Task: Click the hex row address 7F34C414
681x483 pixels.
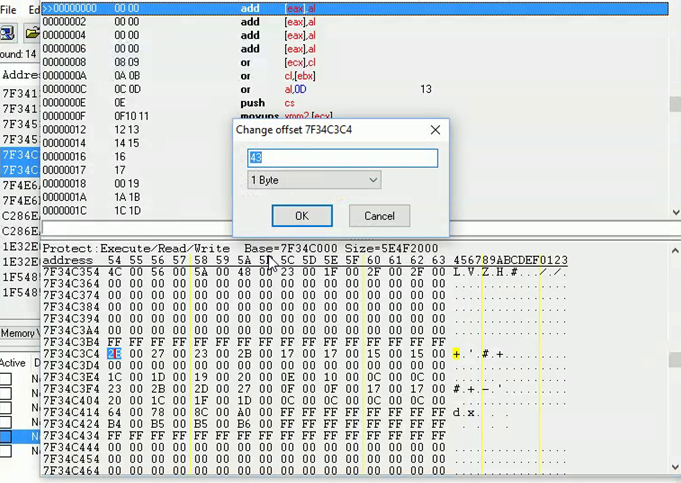Action: point(71,412)
